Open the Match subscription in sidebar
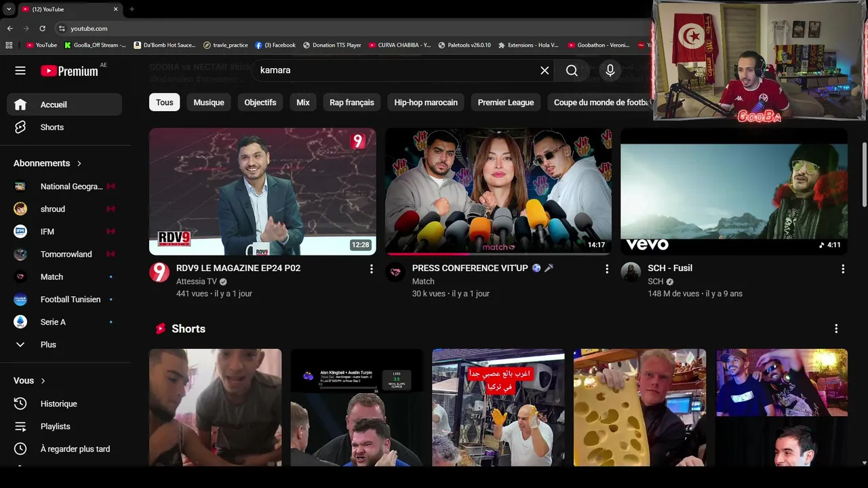Viewport: 868px width, 488px height. click(x=64, y=277)
